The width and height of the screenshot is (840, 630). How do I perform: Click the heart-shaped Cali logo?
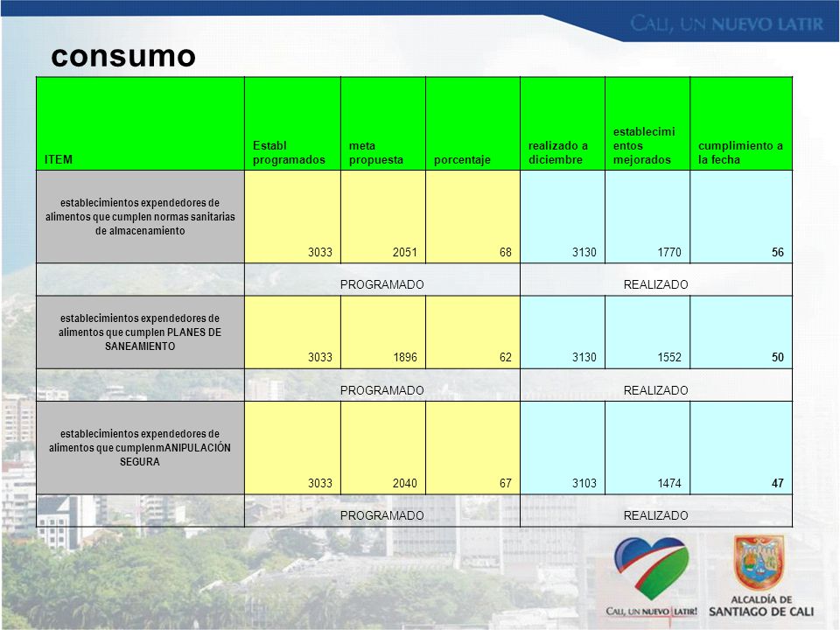651,569
